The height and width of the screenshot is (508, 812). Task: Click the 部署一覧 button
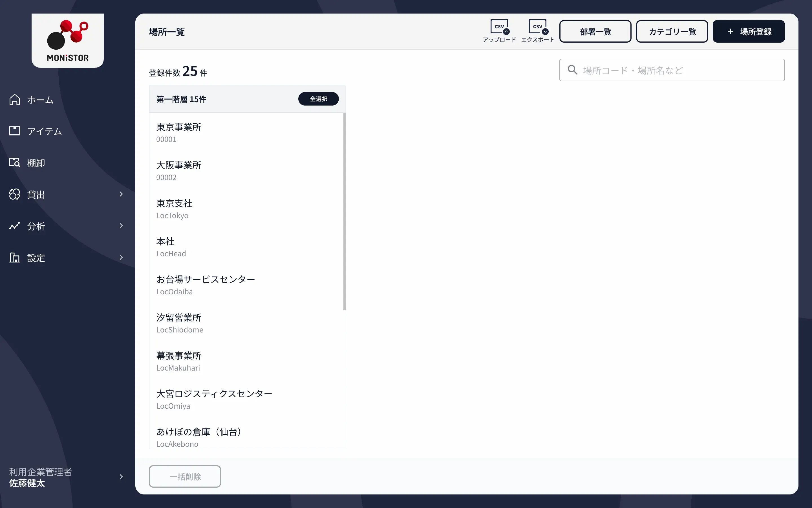point(595,31)
